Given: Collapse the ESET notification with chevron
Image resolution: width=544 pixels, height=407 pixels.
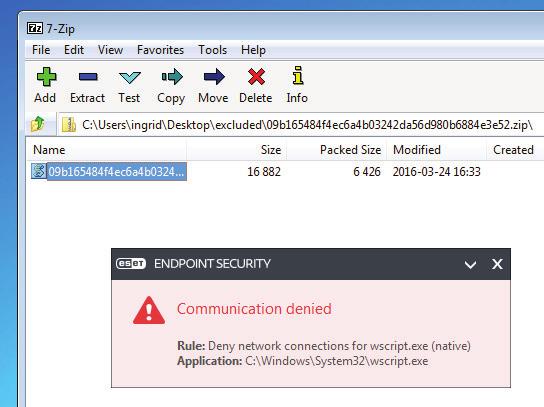Looking at the screenshot, I should click(x=470, y=265).
